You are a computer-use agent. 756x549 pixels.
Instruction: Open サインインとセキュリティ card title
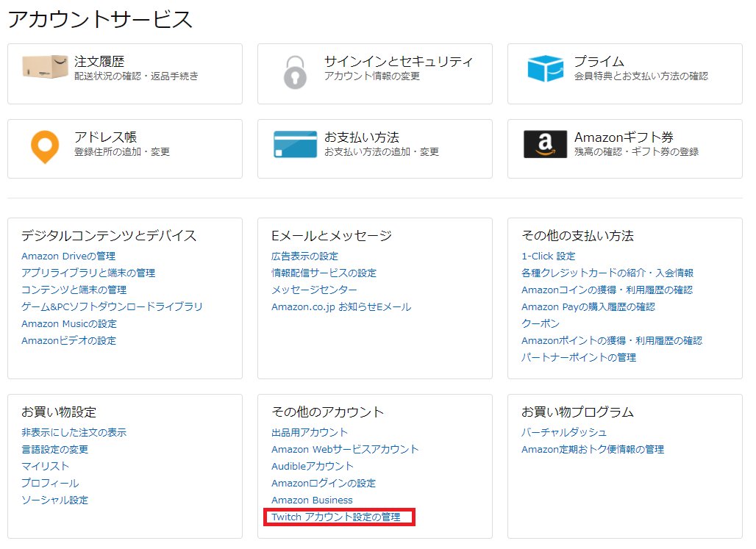pyautogui.click(x=399, y=62)
